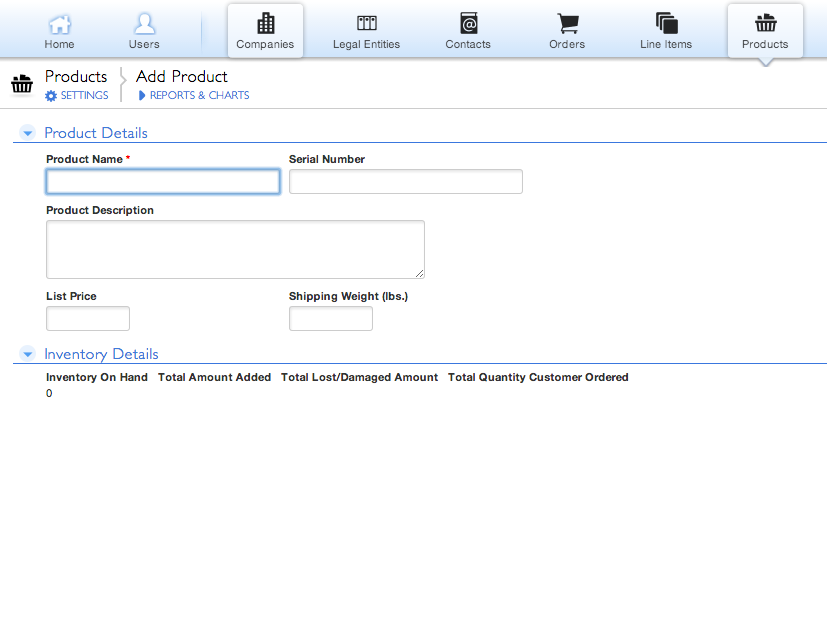Click the Home house icon

pos(60,24)
